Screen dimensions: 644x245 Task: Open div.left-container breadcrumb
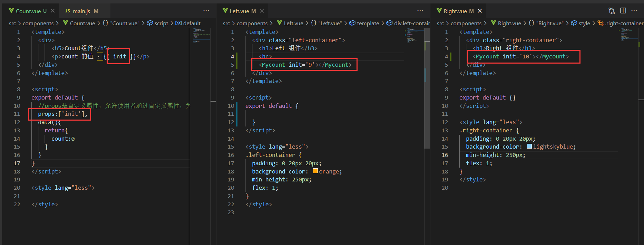408,23
